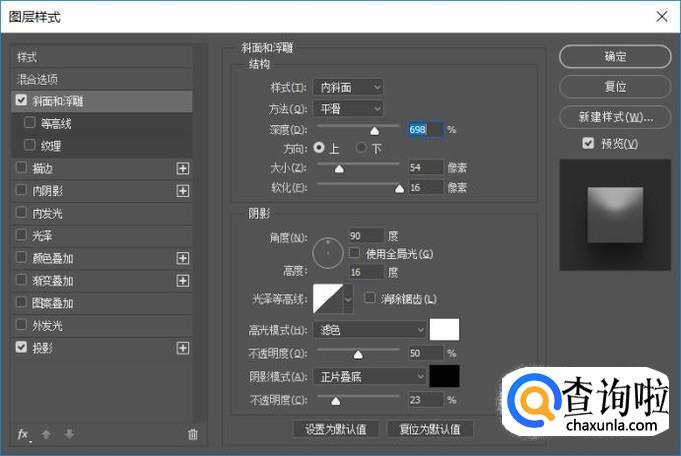
Task: Open the fx effects menu icon
Action: point(23,434)
